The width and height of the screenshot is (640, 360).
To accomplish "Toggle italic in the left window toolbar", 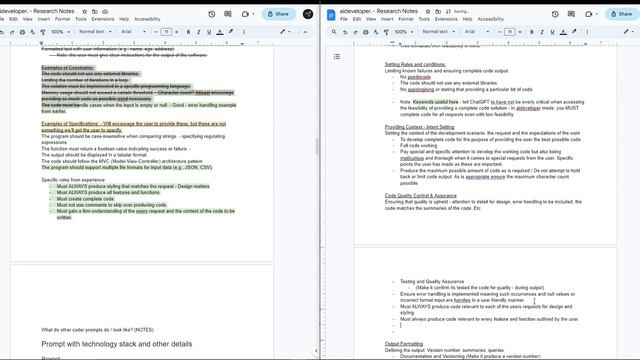I will click(199, 32).
